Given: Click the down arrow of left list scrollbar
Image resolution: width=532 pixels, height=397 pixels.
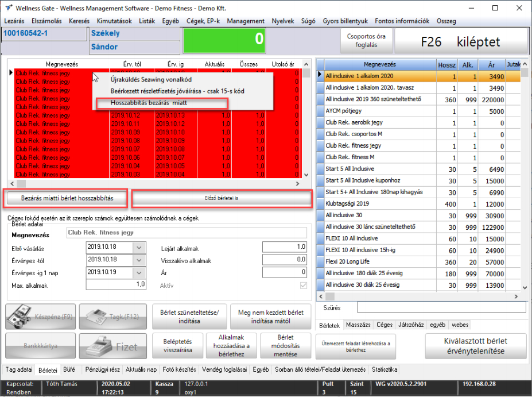Looking at the screenshot, I should coord(306,175).
